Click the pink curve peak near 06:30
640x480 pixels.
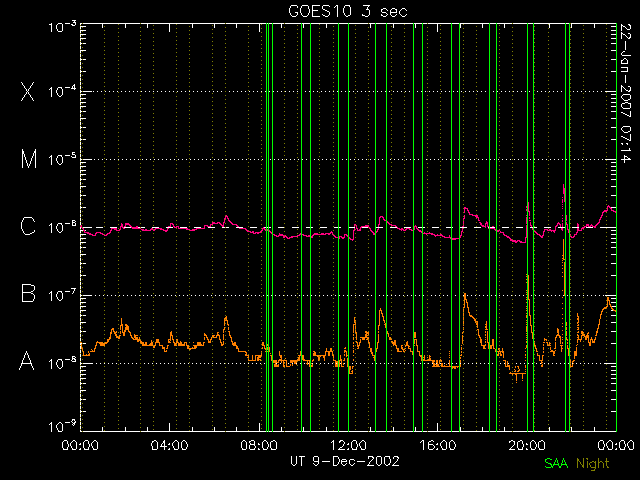tap(226, 218)
